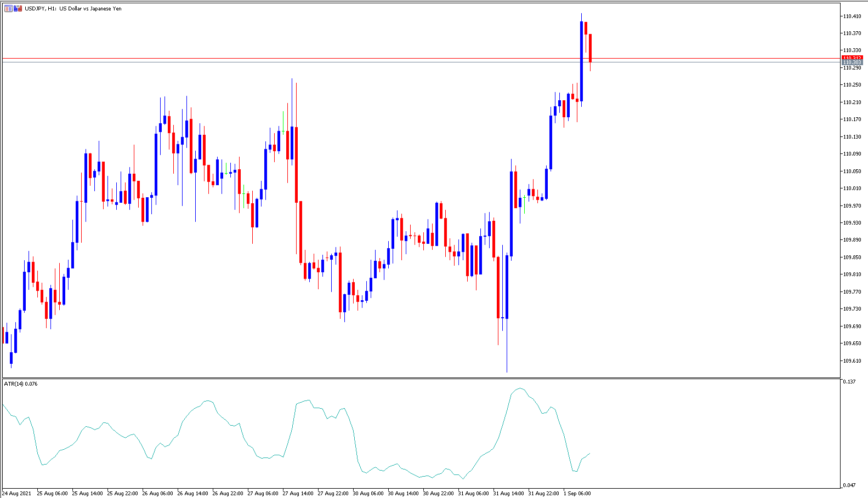Click the 30 Aug 06:00 time label
The image size is (868, 498).
[368, 494]
